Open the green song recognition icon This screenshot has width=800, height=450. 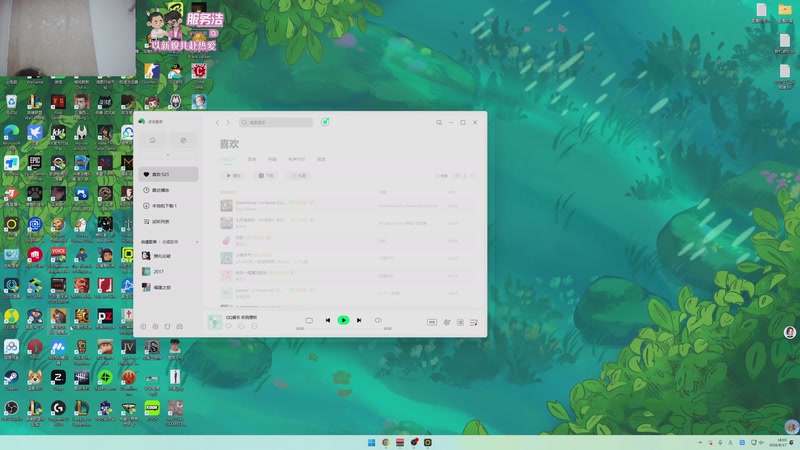pyautogui.click(x=325, y=122)
